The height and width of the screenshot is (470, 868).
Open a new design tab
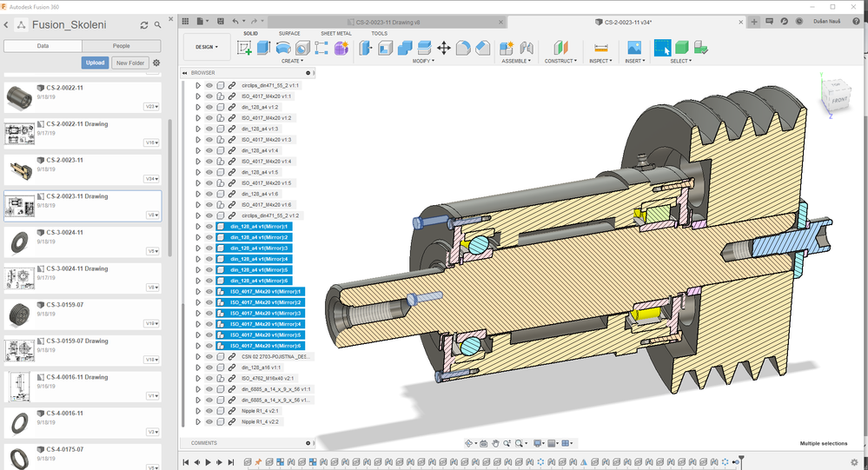pyautogui.click(x=754, y=22)
